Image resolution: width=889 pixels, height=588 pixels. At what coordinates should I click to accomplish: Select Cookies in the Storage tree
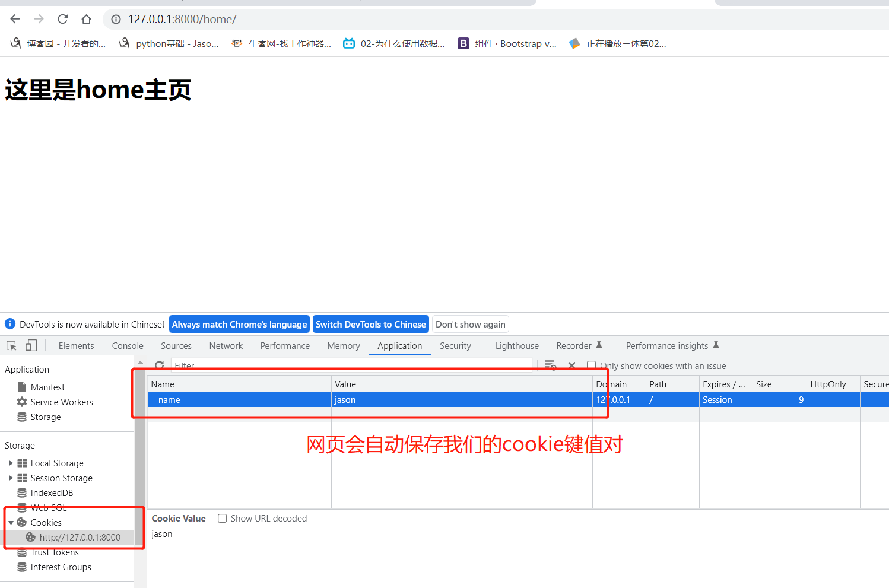46,522
